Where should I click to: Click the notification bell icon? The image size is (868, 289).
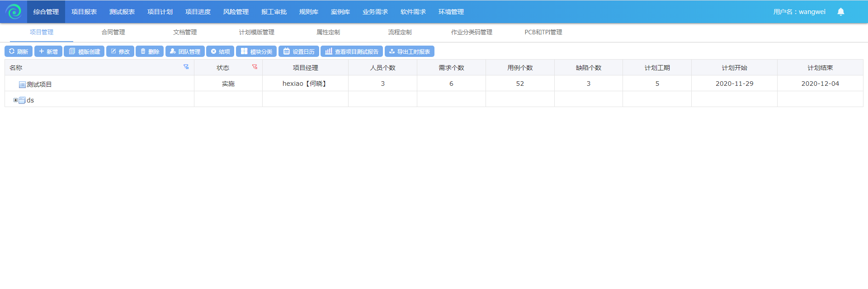pos(840,12)
